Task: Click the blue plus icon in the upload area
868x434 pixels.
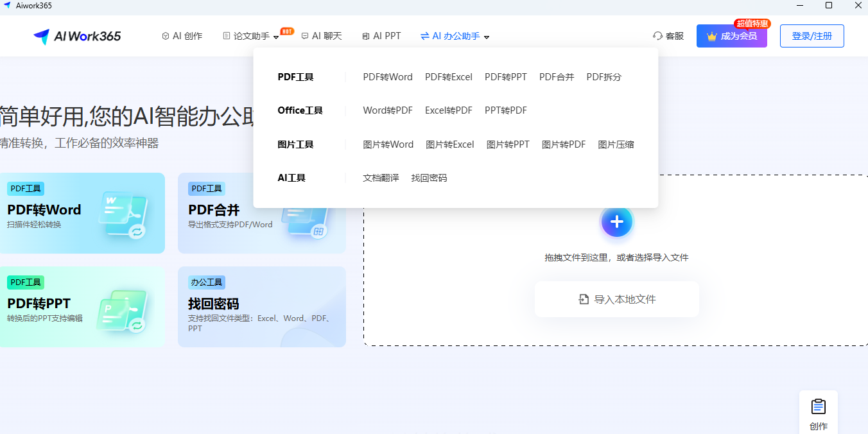Action: click(x=616, y=221)
